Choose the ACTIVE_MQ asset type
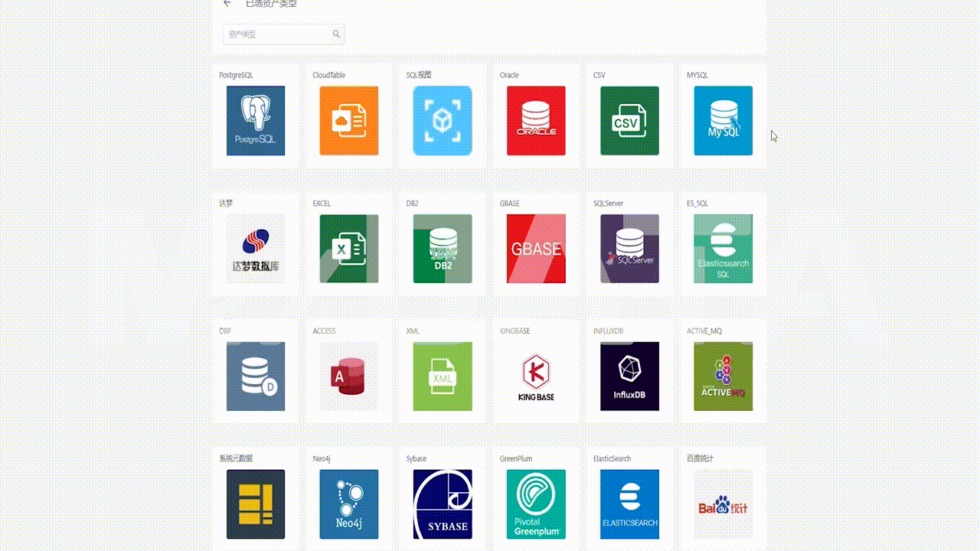The image size is (980, 551). click(723, 377)
